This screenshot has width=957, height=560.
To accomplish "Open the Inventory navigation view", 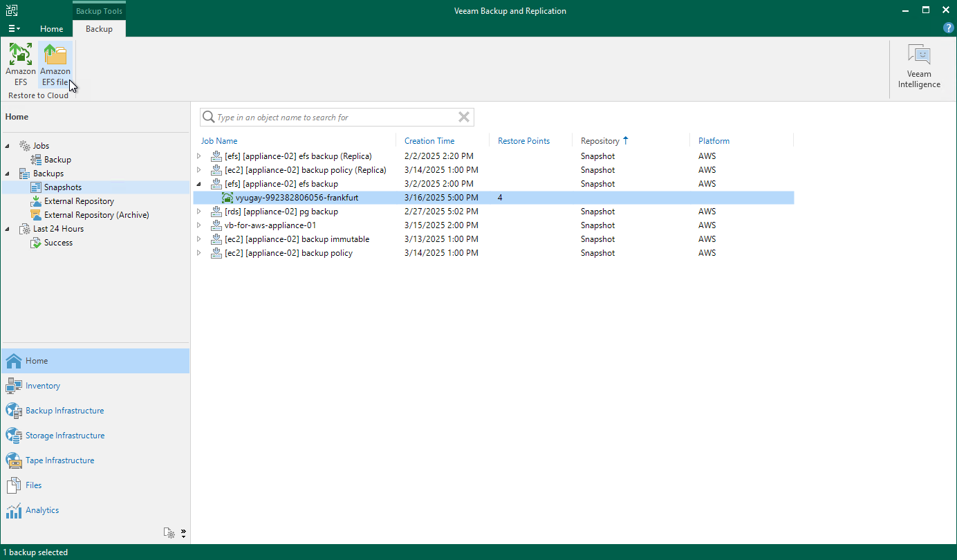I will click(x=95, y=386).
